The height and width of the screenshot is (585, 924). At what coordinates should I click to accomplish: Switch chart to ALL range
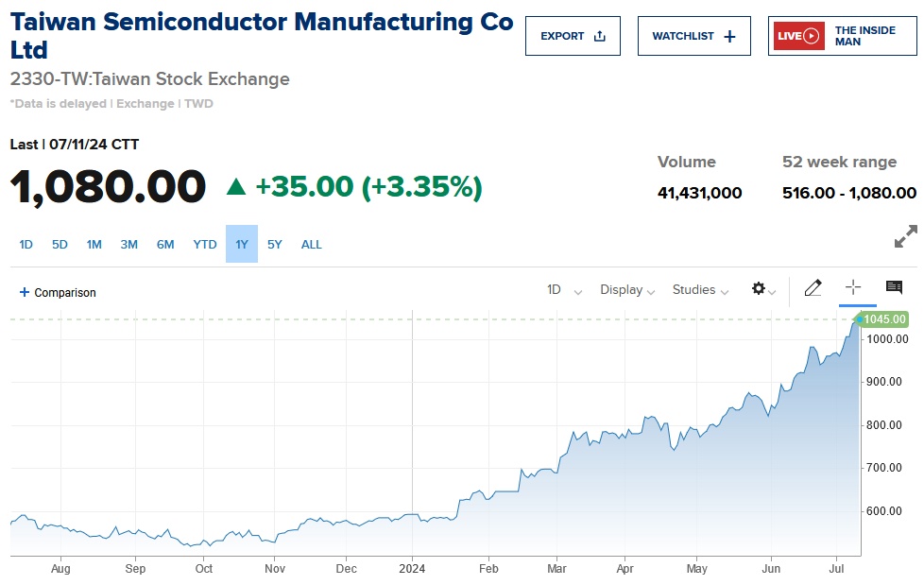312,245
